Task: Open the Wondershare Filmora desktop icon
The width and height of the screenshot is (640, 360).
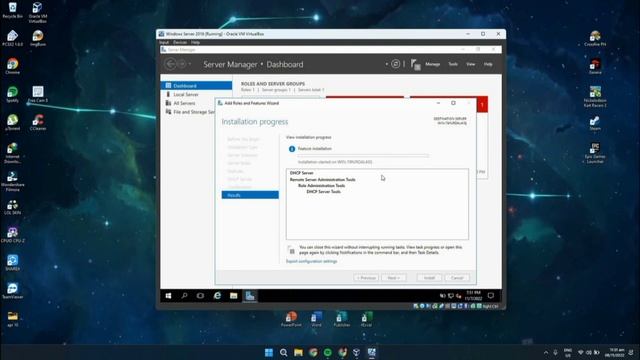Action: click(12, 181)
